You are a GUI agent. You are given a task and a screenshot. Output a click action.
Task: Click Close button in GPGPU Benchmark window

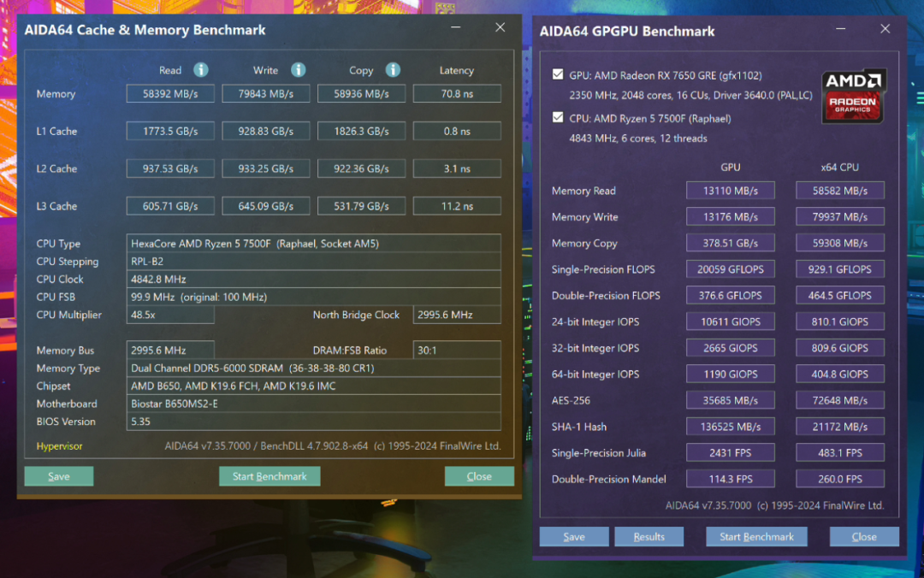point(864,537)
